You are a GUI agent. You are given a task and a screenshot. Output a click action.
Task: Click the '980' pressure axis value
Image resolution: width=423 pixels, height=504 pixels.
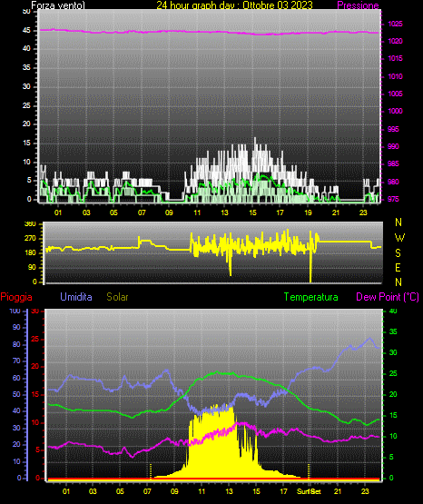coord(393,182)
